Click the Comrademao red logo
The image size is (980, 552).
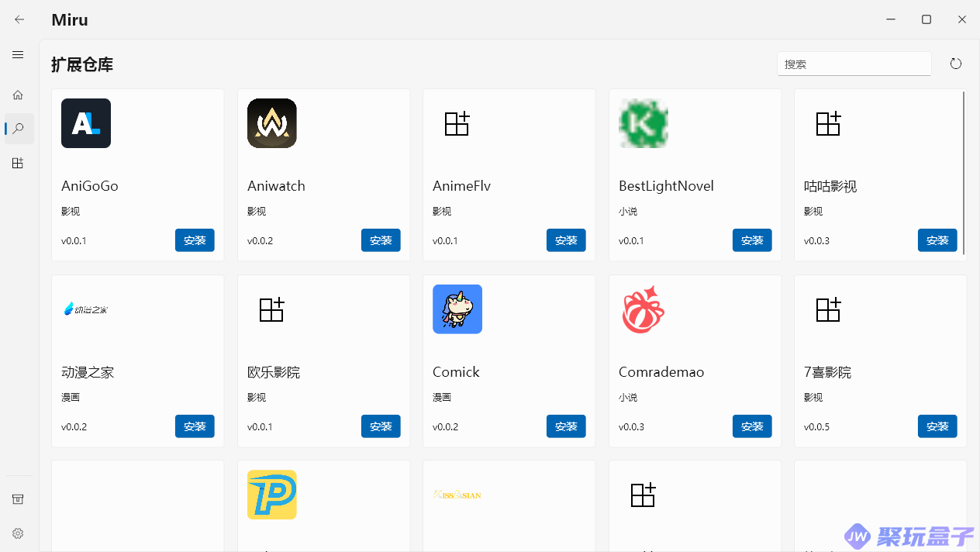point(644,309)
